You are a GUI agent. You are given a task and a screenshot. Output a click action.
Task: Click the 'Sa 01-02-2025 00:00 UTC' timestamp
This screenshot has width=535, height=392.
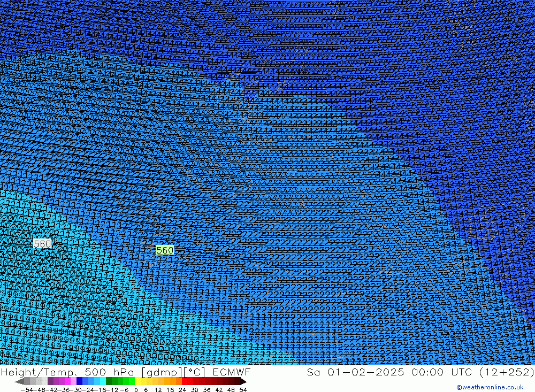pyautogui.click(x=389, y=372)
